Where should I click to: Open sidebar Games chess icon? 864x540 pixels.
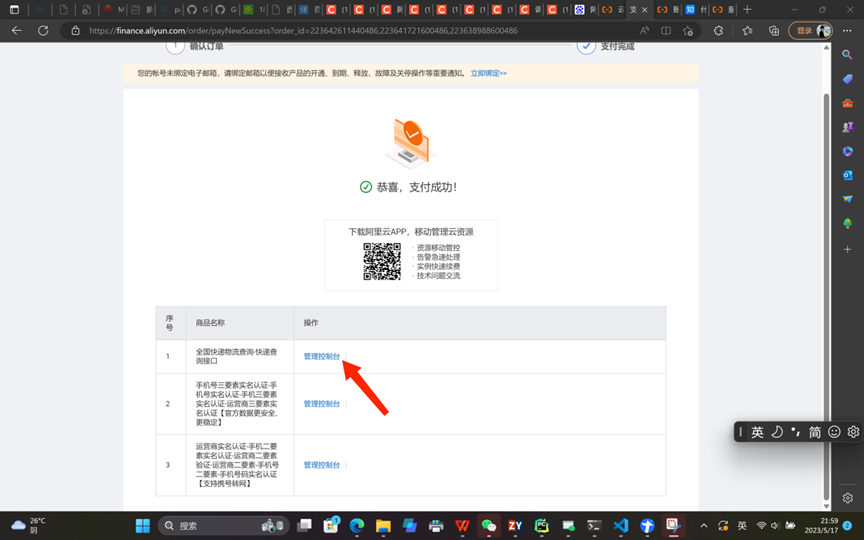[x=847, y=127]
